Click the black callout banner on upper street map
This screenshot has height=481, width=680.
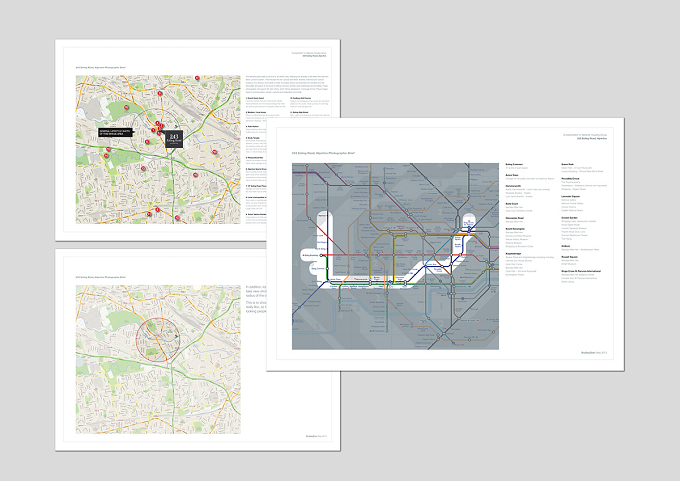[x=115, y=133]
